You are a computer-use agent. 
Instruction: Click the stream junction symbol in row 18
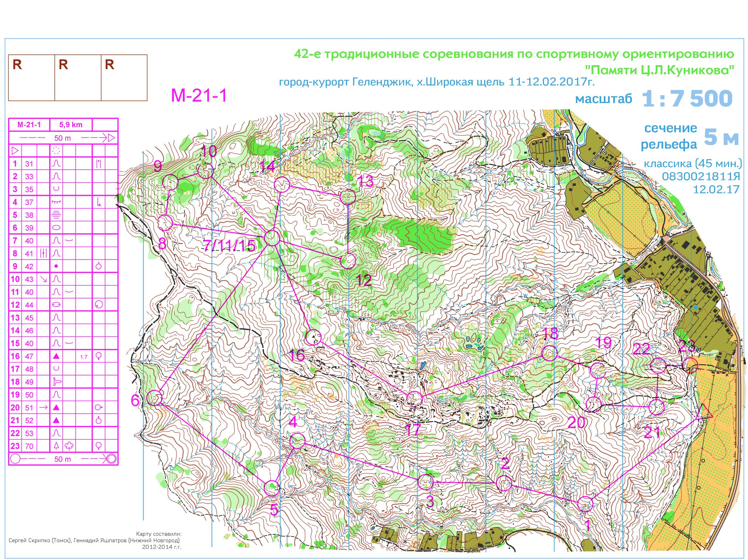click(56, 382)
